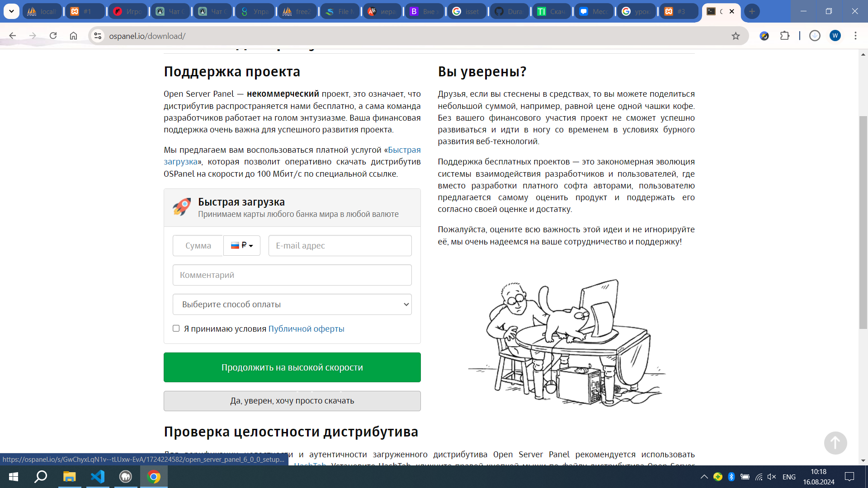Open the Chrome menu three dots
This screenshot has width=868, height=488.
[x=855, y=36]
